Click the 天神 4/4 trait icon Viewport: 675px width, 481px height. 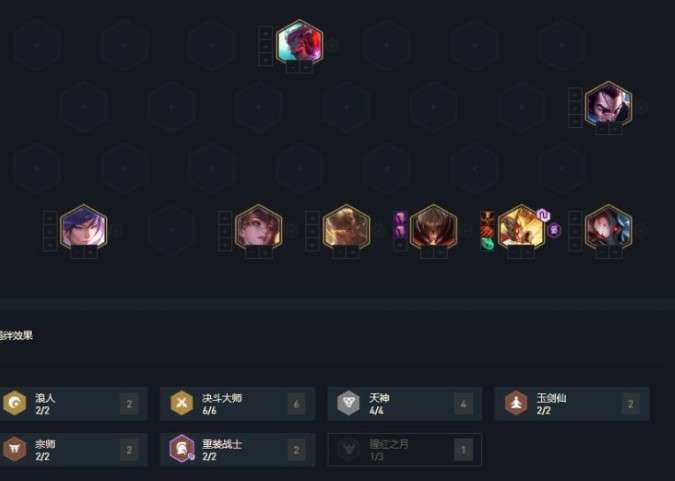[348, 403]
